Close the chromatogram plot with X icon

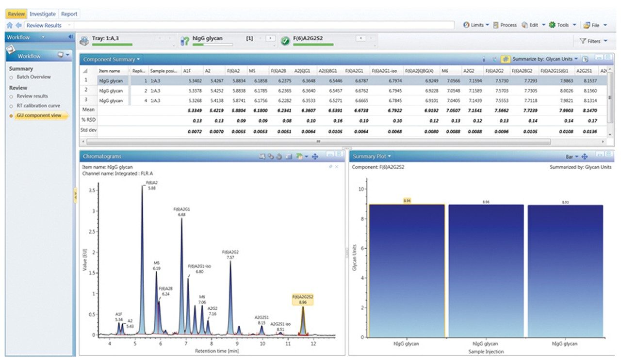tap(337, 166)
